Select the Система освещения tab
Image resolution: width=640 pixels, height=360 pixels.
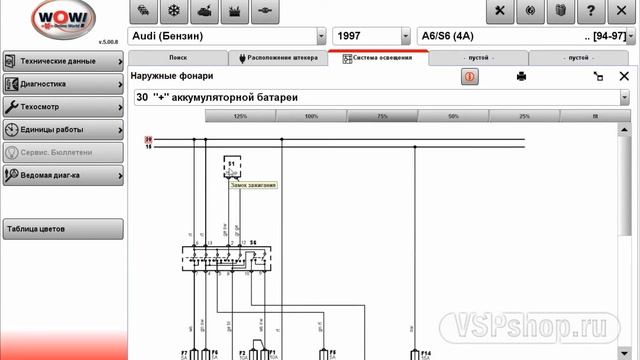378,58
